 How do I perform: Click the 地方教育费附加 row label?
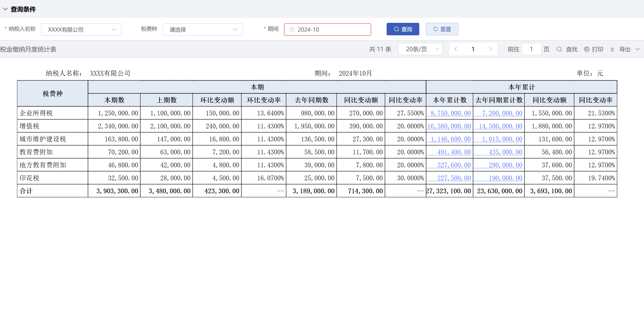pos(43,165)
